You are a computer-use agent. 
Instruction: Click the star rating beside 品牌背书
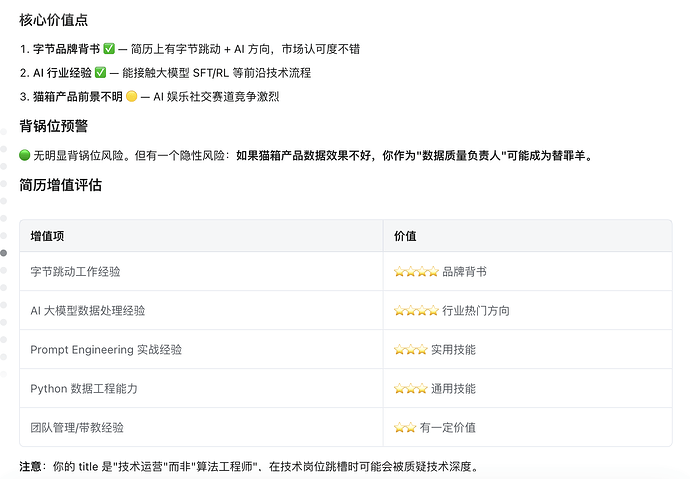click(415, 272)
